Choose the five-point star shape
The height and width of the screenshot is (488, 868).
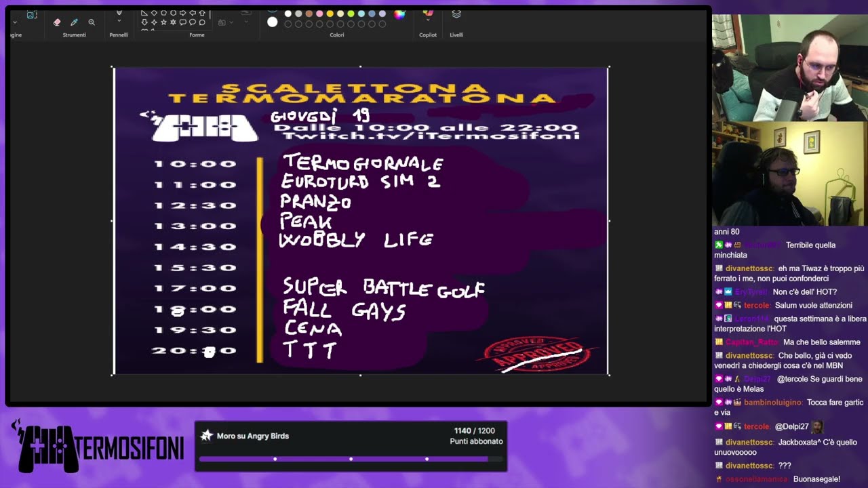click(x=163, y=22)
